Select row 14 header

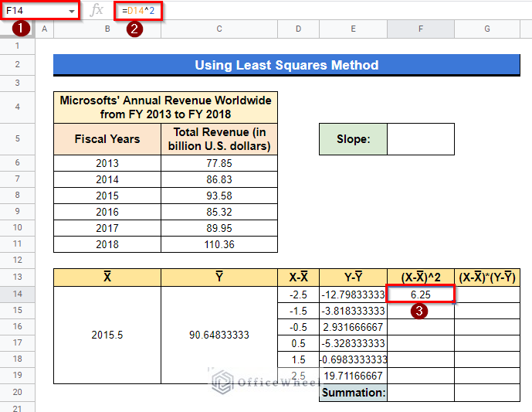[17, 294]
